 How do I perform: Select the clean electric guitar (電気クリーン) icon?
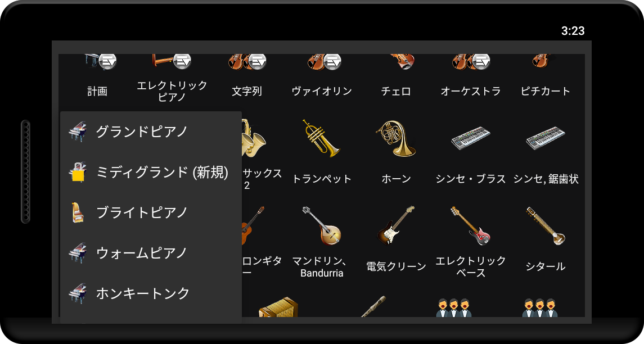(x=396, y=226)
